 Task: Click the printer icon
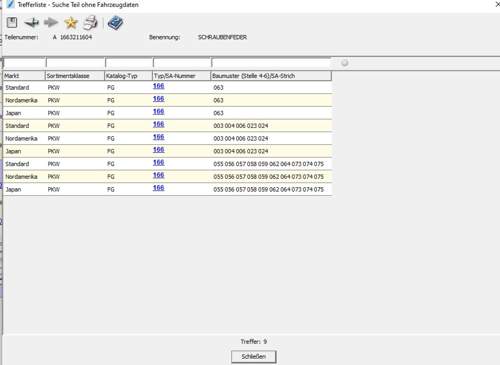90,23
